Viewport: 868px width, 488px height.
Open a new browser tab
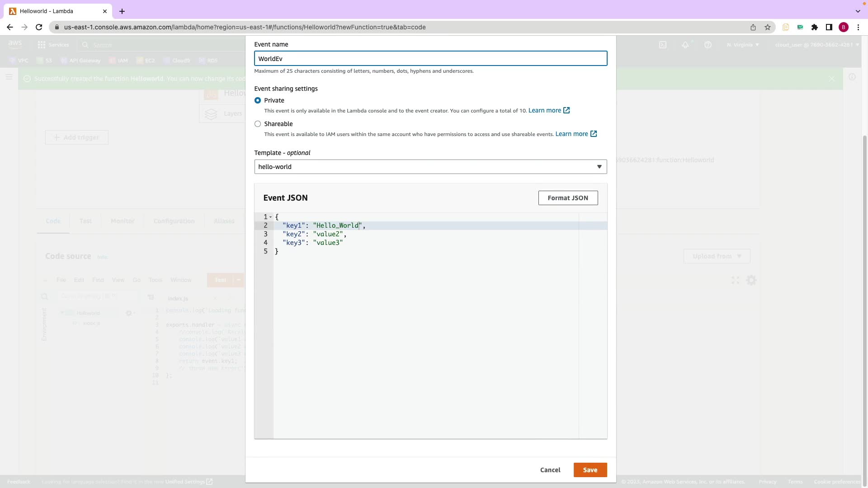pyautogui.click(x=122, y=11)
